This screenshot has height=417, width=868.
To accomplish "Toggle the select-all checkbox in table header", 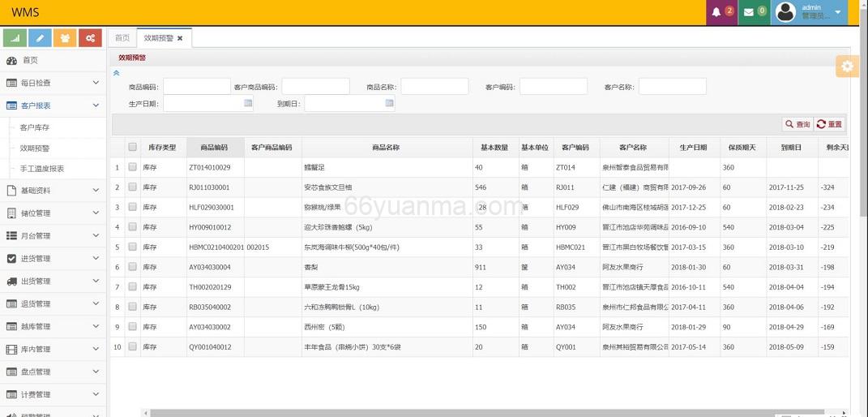I will (132, 148).
